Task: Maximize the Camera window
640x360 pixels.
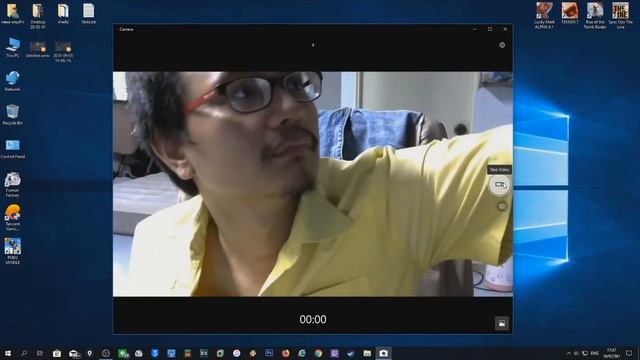Action: [490, 29]
